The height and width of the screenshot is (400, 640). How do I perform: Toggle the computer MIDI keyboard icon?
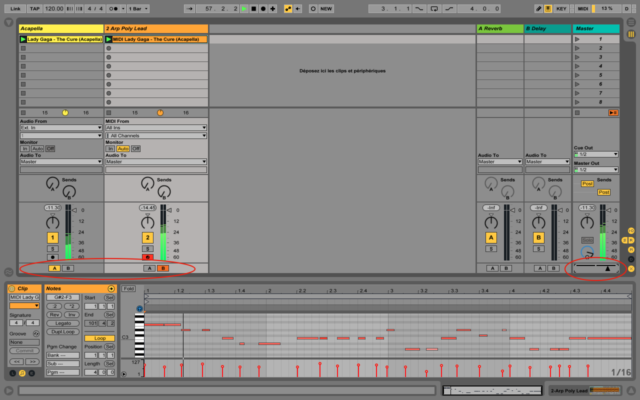click(x=548, y=9)
